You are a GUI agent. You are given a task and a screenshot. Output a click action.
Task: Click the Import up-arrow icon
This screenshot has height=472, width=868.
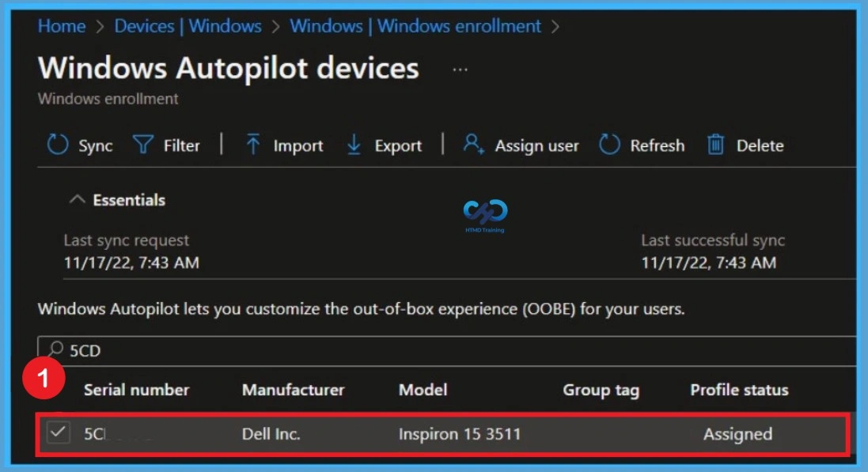pos(253,144)
